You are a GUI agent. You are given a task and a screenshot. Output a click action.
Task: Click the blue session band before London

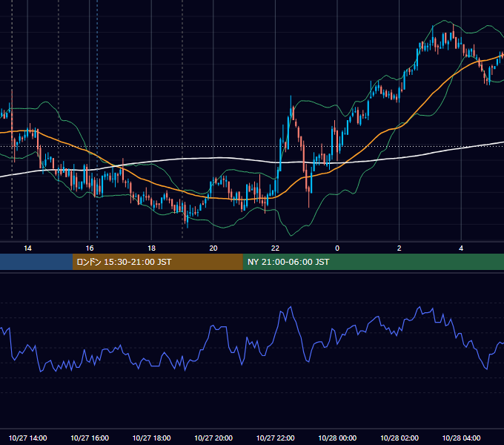[36, 262]
